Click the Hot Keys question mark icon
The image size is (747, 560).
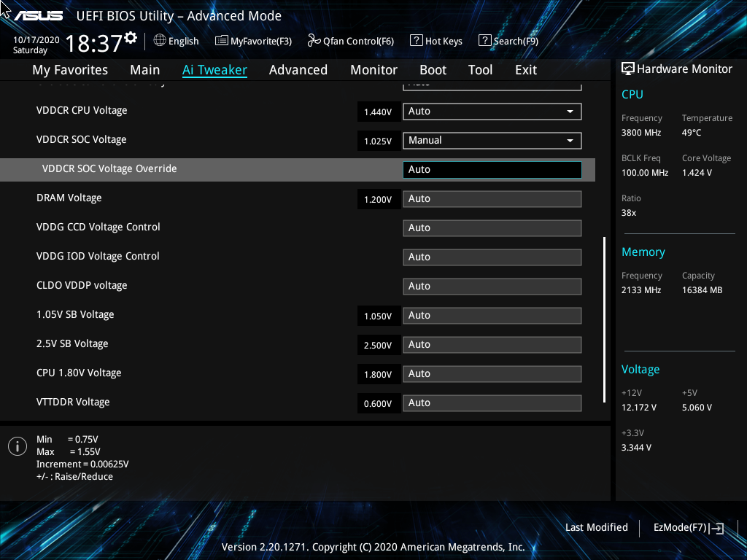(416, 41)
